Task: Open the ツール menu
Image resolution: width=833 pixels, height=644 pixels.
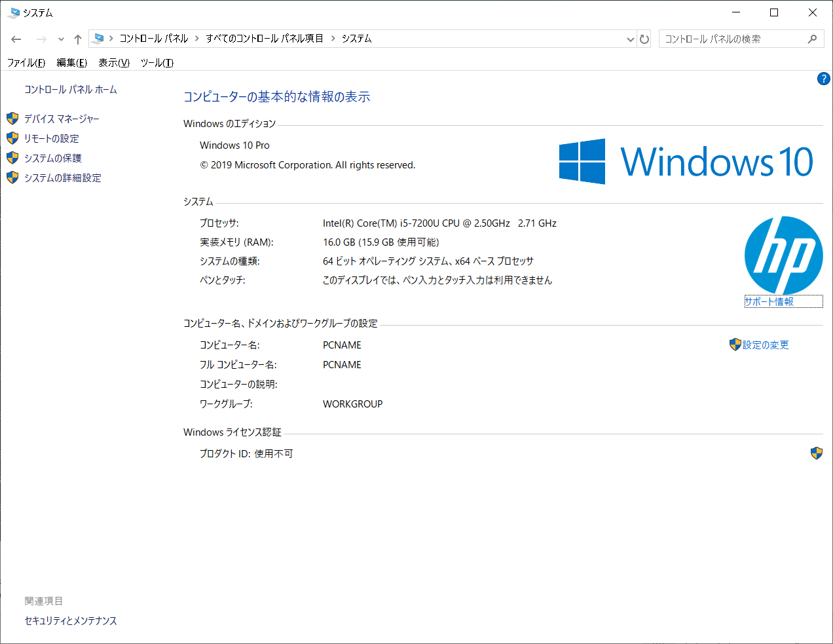Action: (x=157, y=63)
